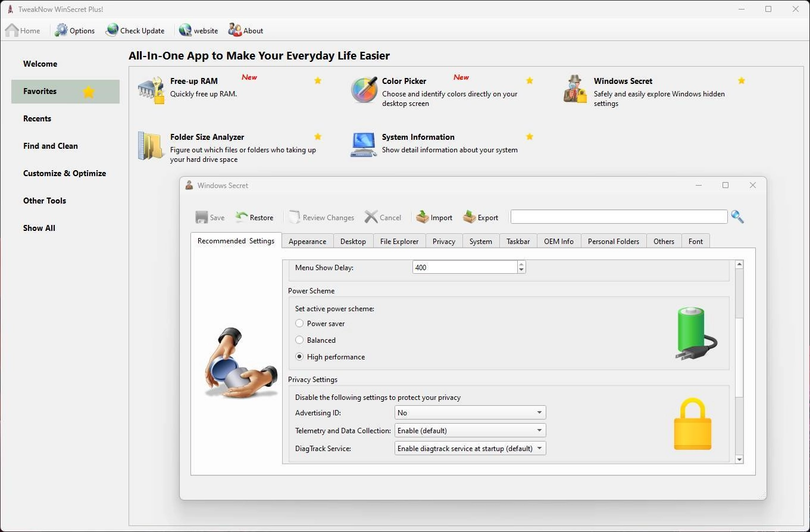The width and height of the screenshot is (810, 532).
Task: Decrease Menu Show Delay with down arrow
Action: pyautogui.click(x=521, y=271)
